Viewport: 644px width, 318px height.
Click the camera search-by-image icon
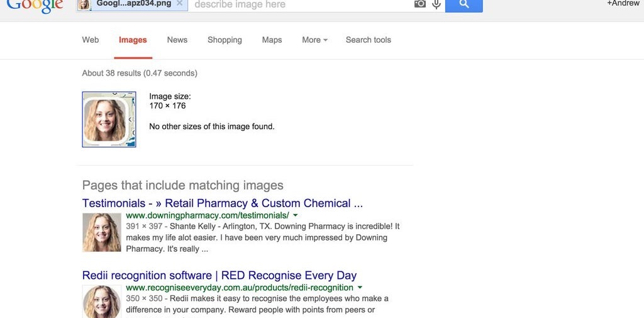tap(419, 4)
